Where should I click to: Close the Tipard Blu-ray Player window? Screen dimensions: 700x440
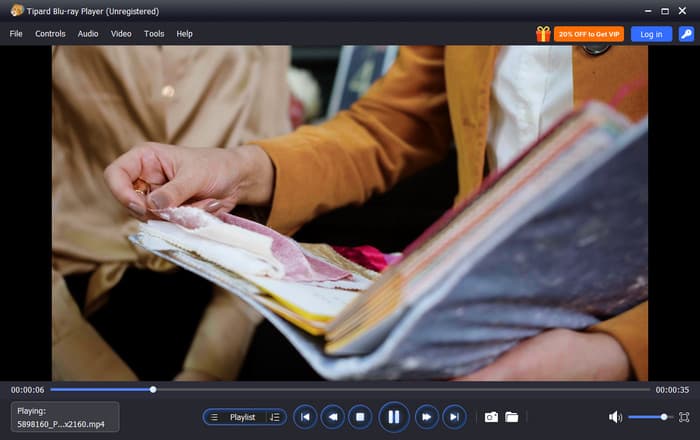coord(682,11)
